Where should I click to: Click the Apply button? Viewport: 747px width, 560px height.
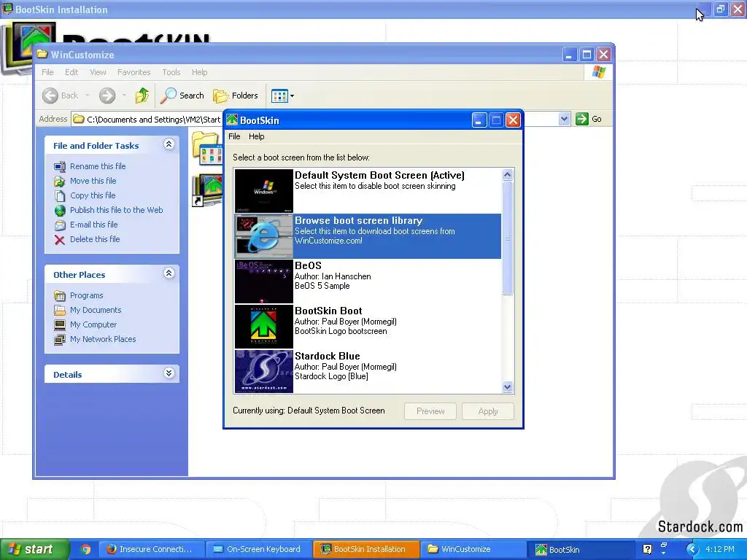[x=488, y=411]
